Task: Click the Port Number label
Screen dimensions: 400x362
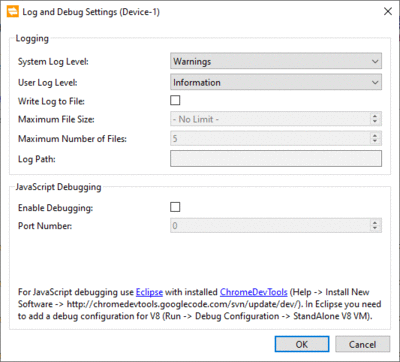Action: pos(45,226)
